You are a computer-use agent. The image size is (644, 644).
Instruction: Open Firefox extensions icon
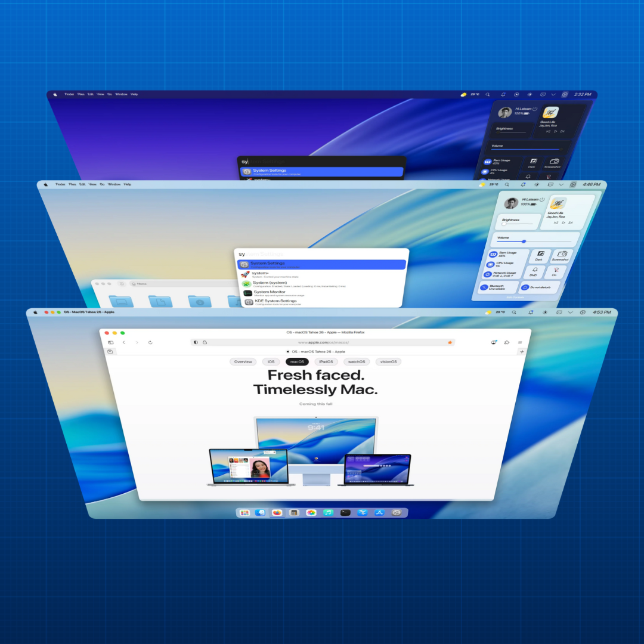(x=507, y=342)
